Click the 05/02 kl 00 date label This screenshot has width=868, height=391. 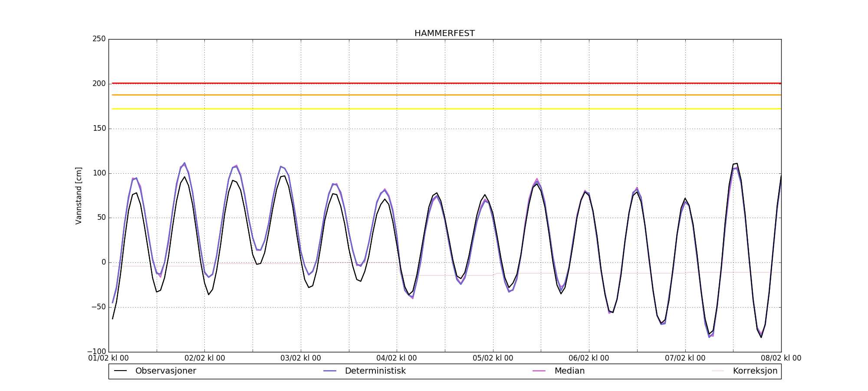[493, 358]
